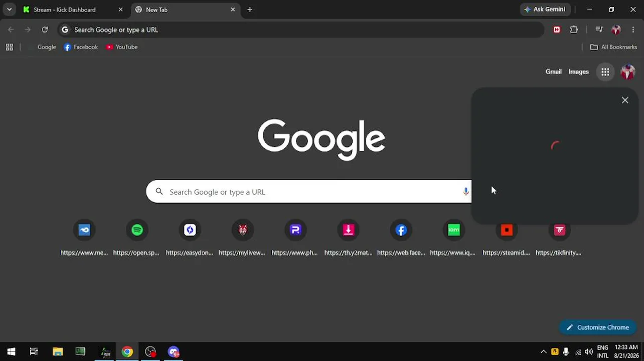Click the Ask Gemini button
This screenshot has height=361, width=644.
[545, 10]
